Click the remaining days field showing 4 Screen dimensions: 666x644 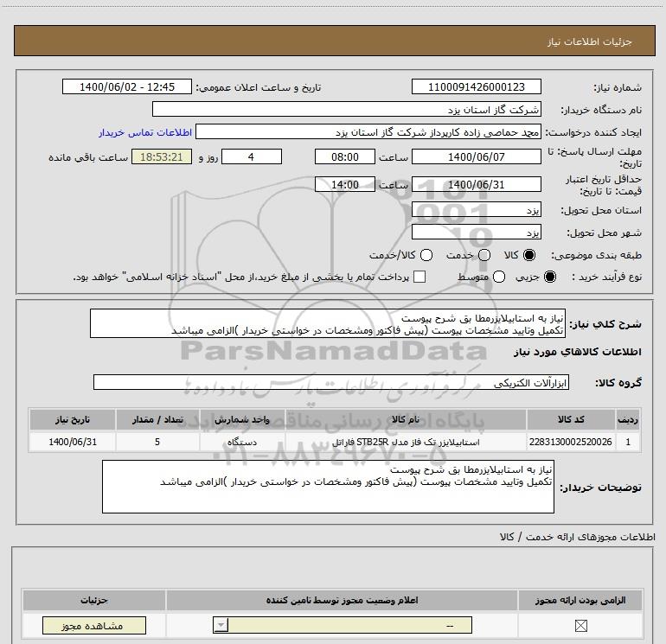(252, 156)
